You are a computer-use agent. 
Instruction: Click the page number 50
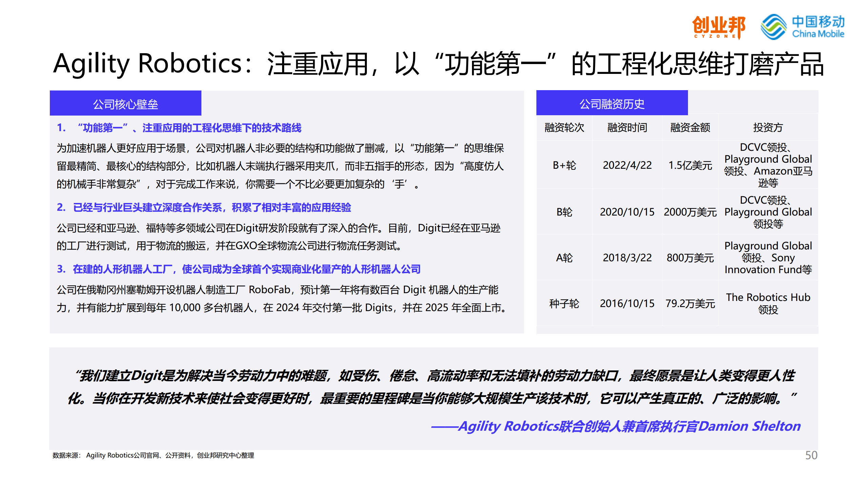point(811,455)
